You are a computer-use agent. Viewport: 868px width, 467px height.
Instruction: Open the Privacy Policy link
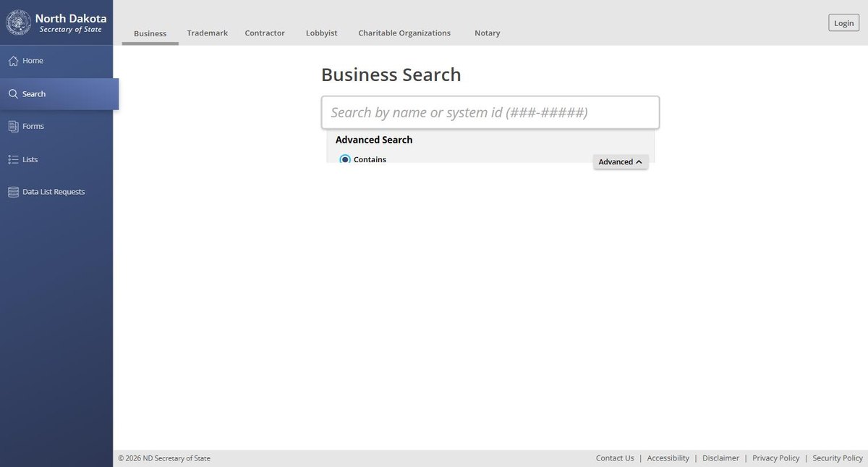point(776,458)
